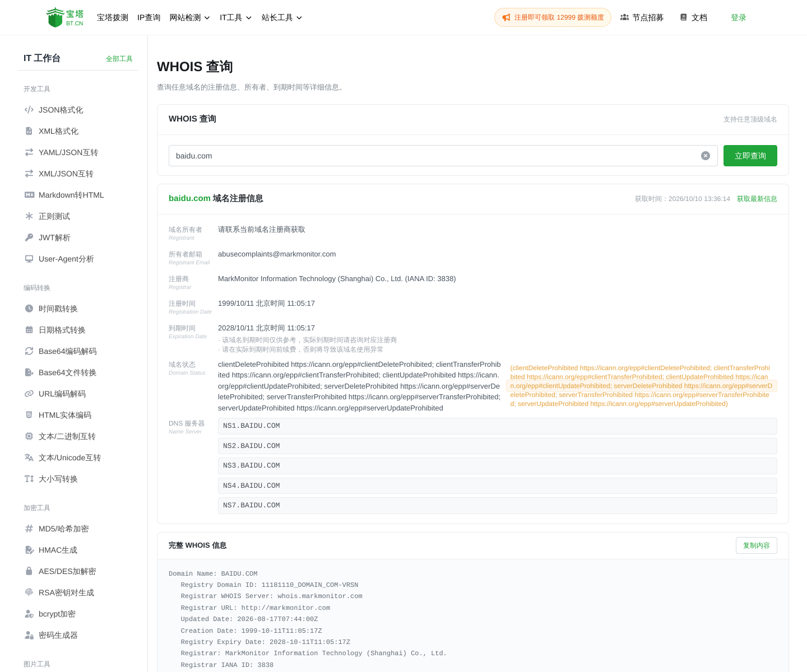The image size is (807, 672).
Task: Select the XML/JSON互转 swap icon
Action: pos(29,174)
